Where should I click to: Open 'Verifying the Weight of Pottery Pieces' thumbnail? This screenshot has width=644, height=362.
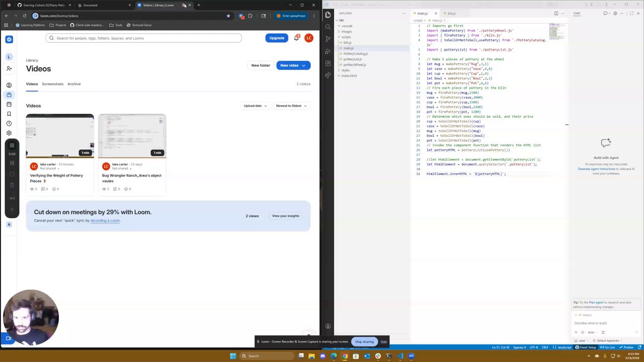60,136
